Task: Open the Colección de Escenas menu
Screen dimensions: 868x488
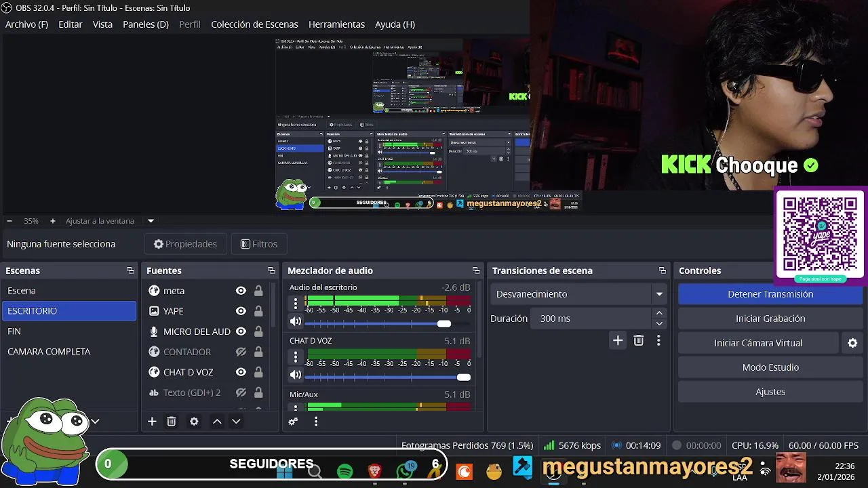Action: [254, 24]
